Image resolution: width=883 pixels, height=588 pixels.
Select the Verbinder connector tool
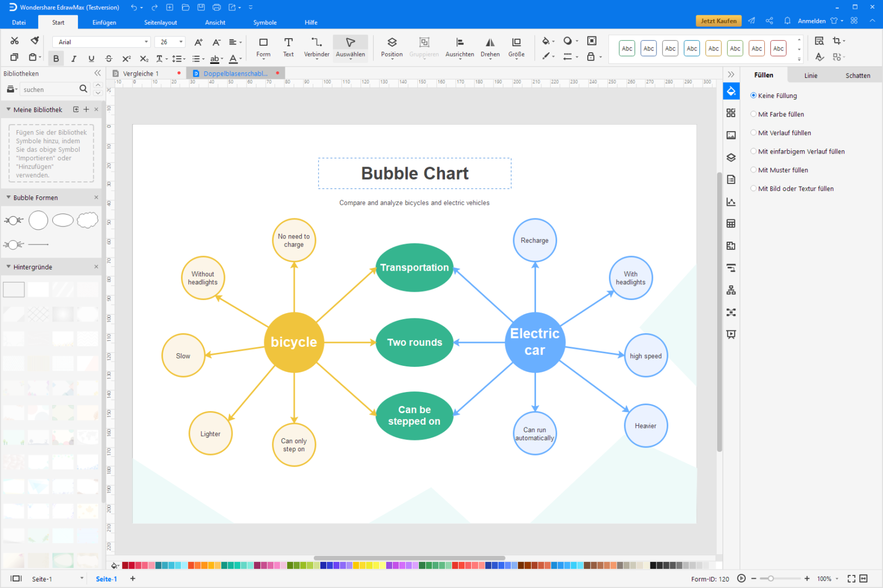316,47
